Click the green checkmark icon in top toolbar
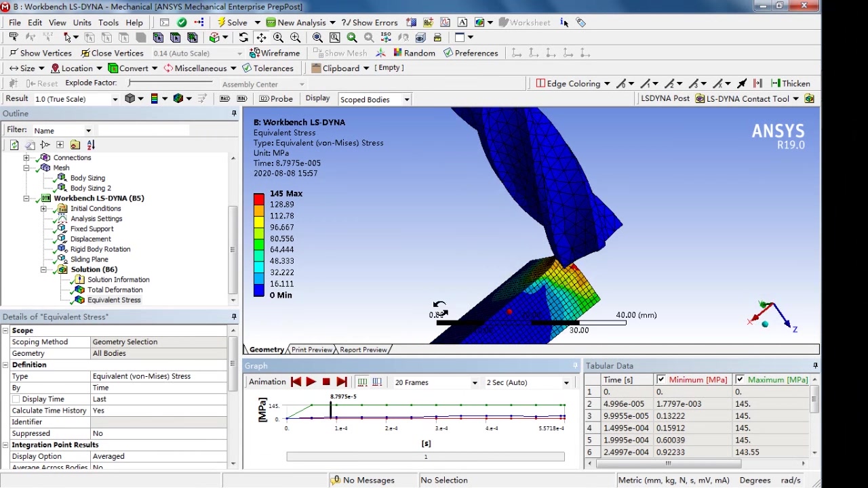 point(182,22)
